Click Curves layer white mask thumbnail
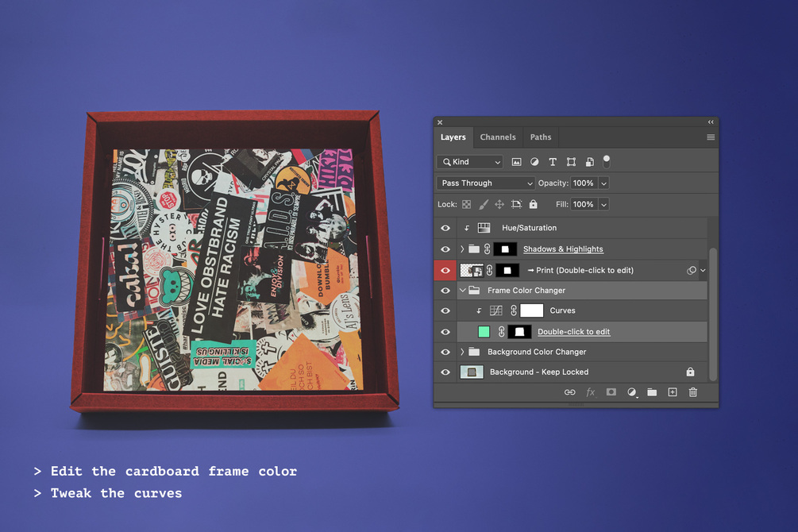The width and height of the screenshot is (798, 532). pyautogui.click(x=531, y=310)
